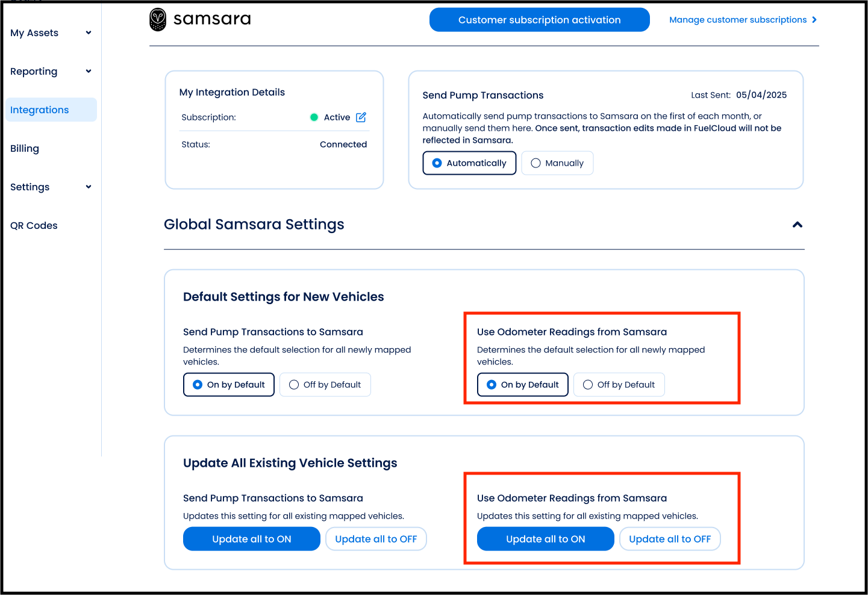Go to Billing in the sidebar

coord(25,148)
